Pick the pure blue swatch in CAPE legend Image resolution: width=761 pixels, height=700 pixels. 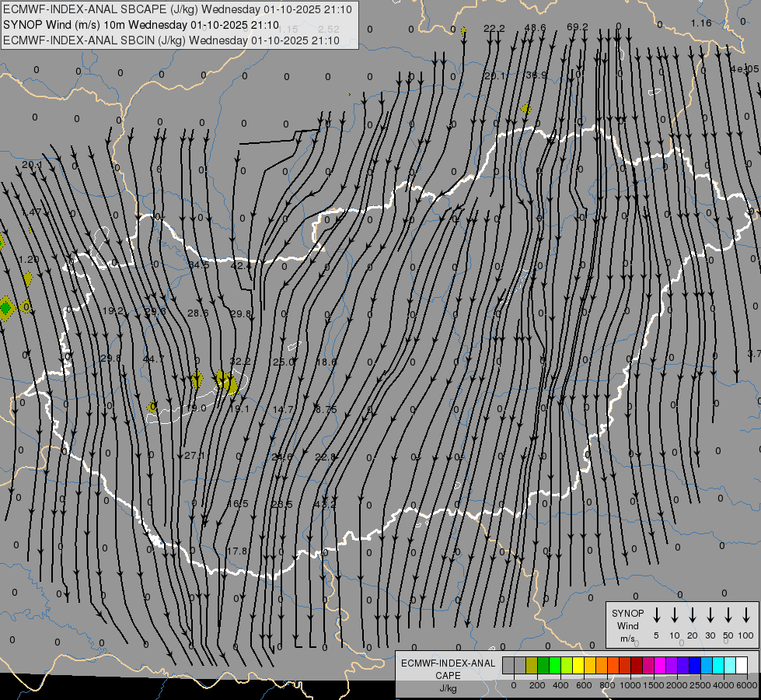(x=694, y=665)
